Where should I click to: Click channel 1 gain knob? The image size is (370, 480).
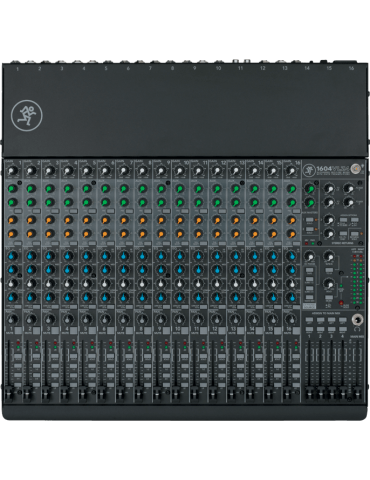tap(12, 171)
